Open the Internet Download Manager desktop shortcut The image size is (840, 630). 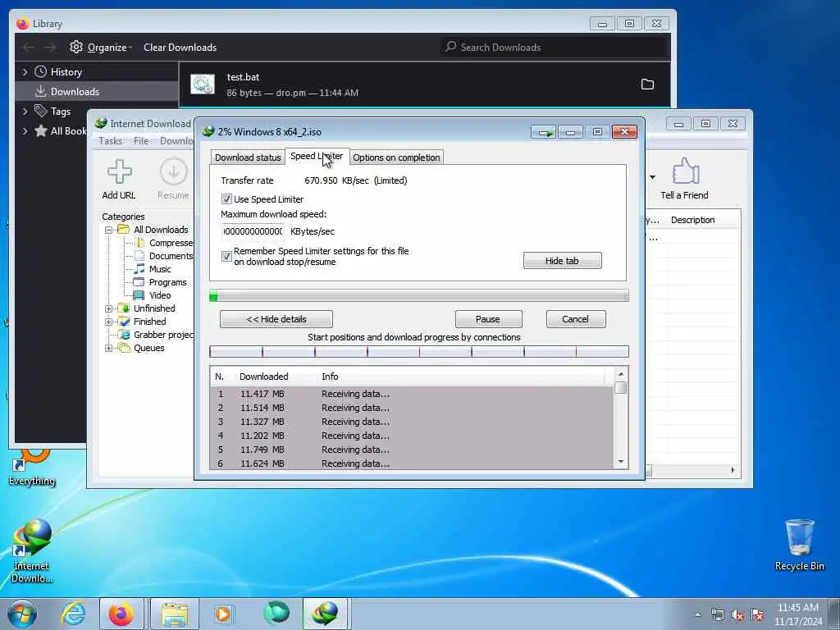[32, 550]
